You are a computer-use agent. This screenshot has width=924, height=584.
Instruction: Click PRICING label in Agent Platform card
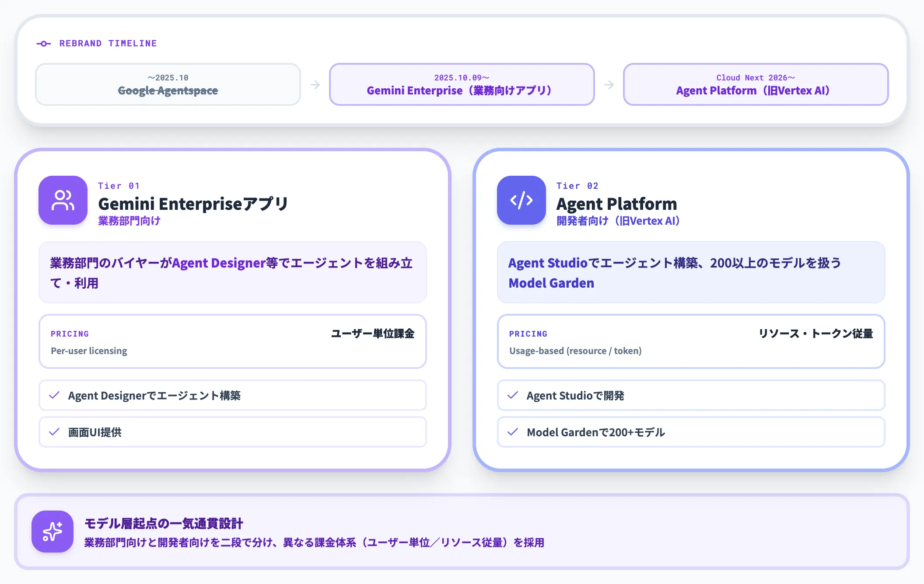(x=528, y=334)
